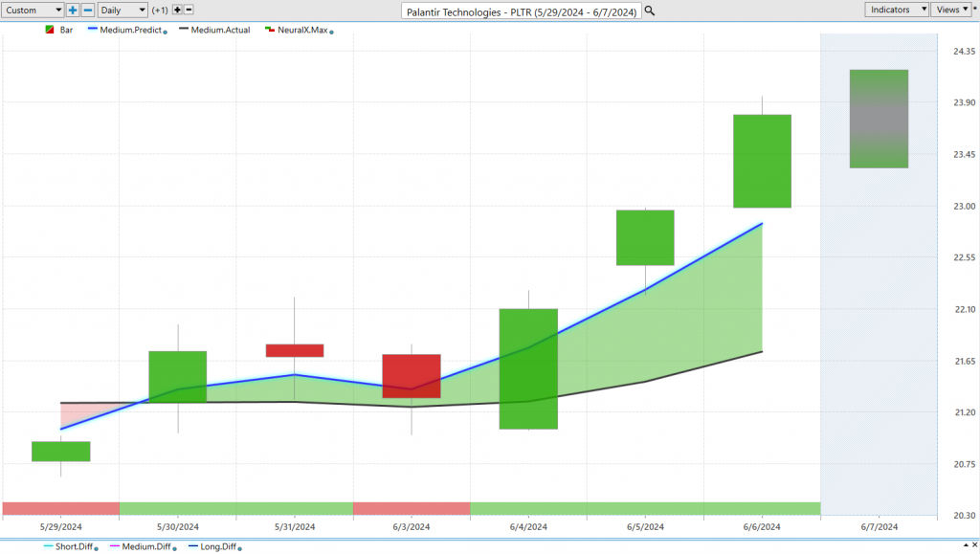Image resolution: width=980 pixels, height=554 pixels.
Task: Click the 6/6/2024 green candlestick
Action: [762, 161]
